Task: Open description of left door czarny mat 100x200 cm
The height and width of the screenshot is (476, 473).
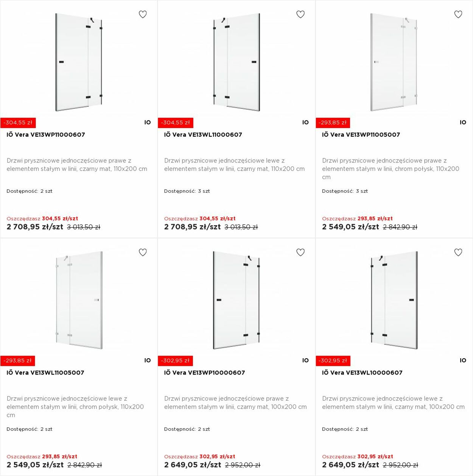Action: click(393, 403)
